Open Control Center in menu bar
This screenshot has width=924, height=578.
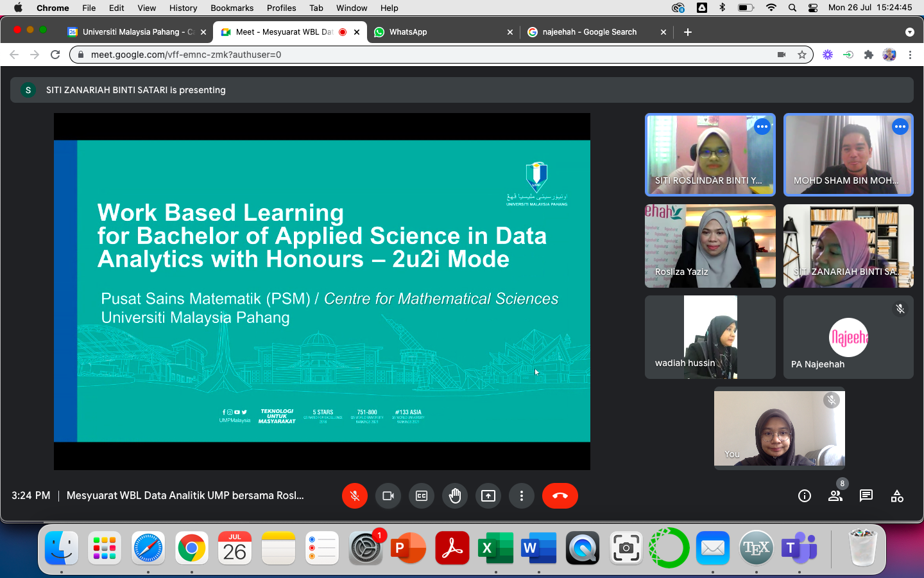[813, 8]
